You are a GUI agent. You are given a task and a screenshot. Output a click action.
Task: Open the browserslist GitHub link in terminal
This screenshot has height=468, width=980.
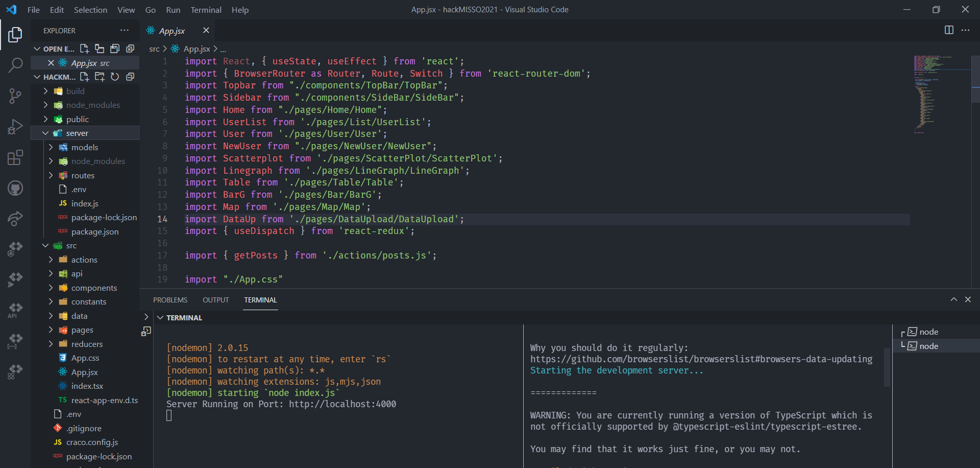[x=701, y=359]
